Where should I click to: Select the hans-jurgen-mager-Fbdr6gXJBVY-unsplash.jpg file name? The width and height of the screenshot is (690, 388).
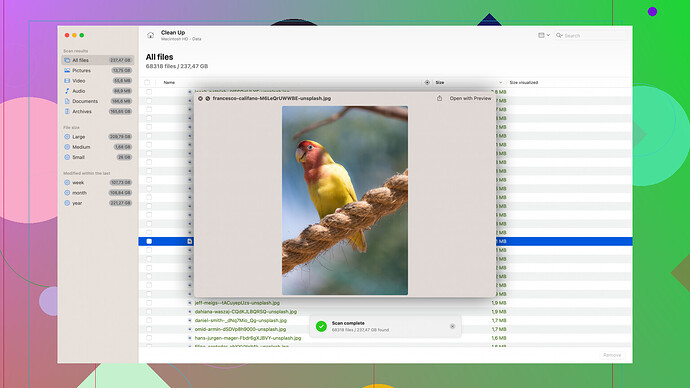coord(248,338)
